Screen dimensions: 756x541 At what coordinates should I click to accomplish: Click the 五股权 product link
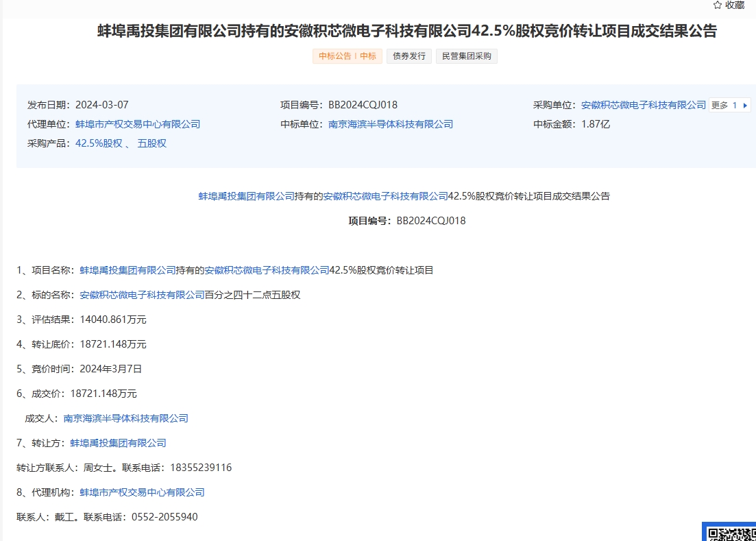point(152,143)
